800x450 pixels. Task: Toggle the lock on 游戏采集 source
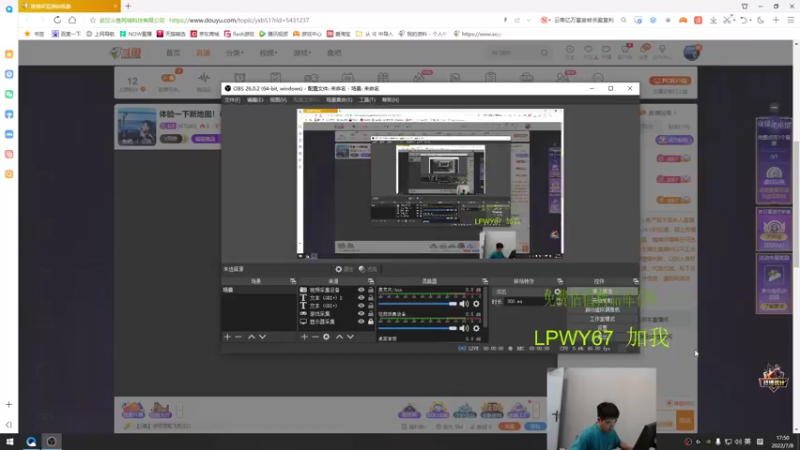[370, 314]
